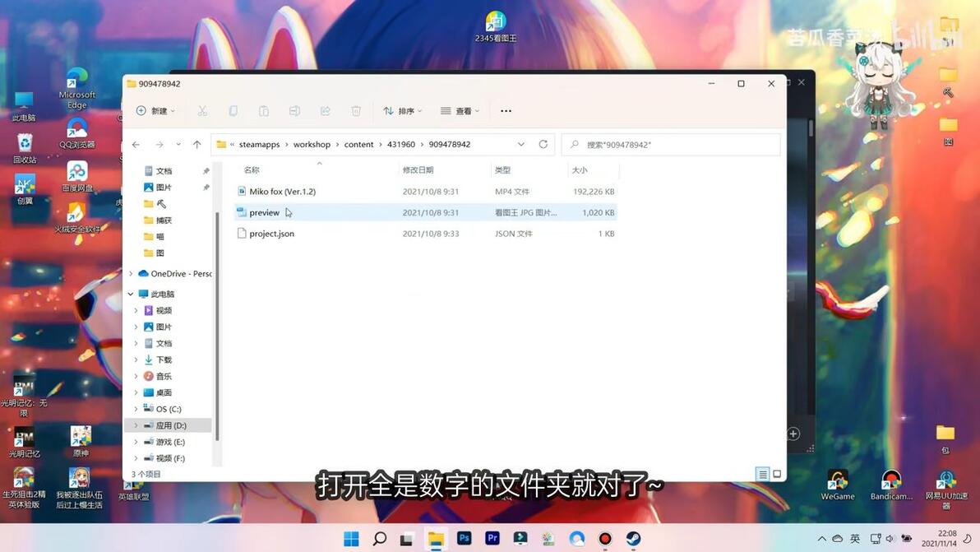Go back with the left arrow button
The width and height of the screenshot is (980, 552).
pos(136,145)
